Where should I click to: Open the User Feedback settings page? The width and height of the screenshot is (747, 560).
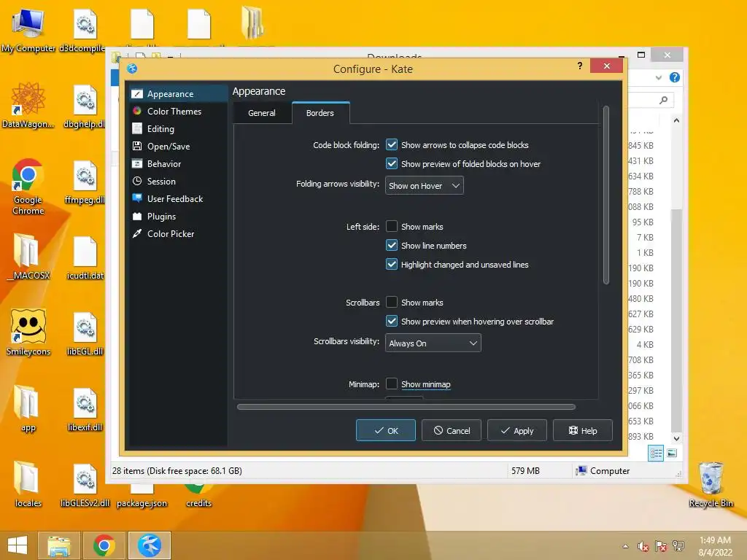point(178,199)
